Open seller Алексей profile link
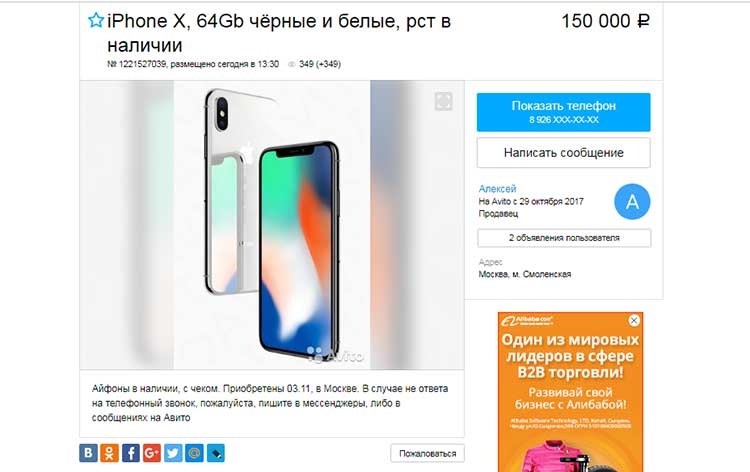 pos(497,188)
